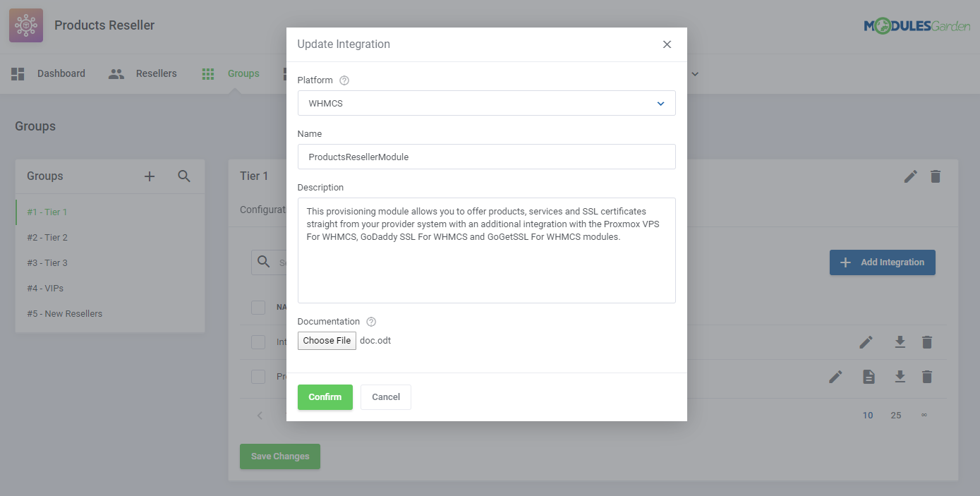Click the doc.odt file name

[375, 341]
